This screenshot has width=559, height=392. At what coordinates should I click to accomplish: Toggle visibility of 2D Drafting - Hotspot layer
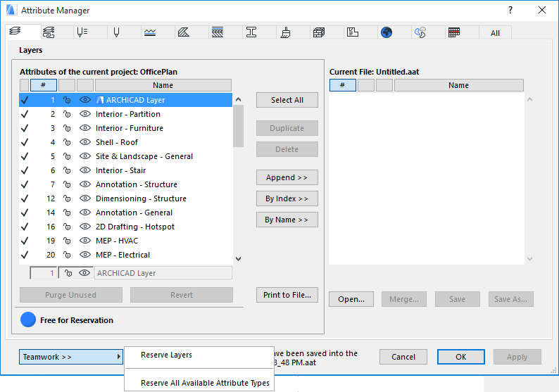[x=85, y=227]
